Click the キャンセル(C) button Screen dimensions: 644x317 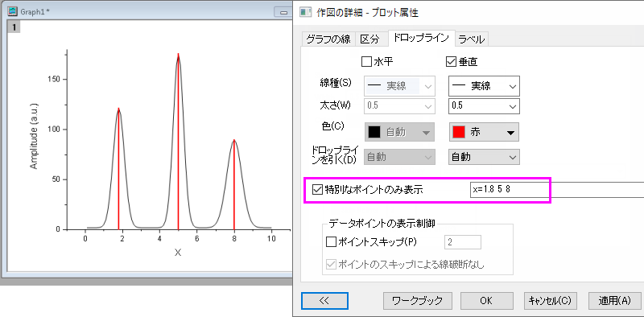click(551, 301)
